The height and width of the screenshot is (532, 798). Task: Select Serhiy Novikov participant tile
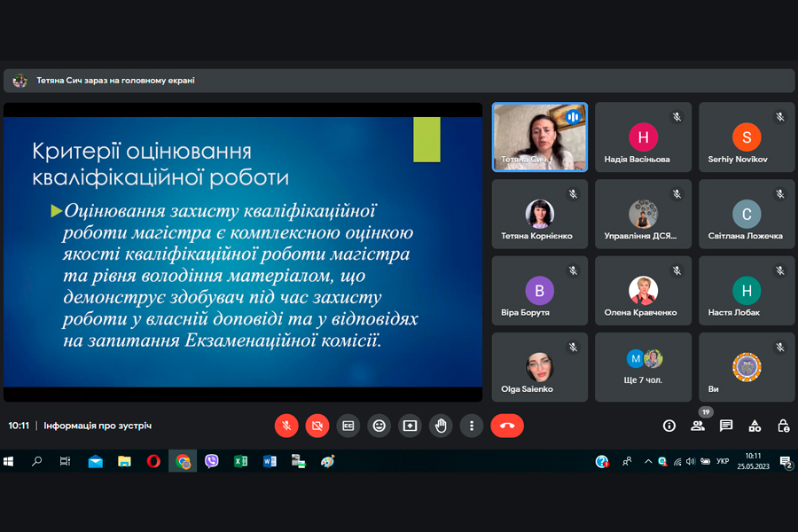coord(747,137)
